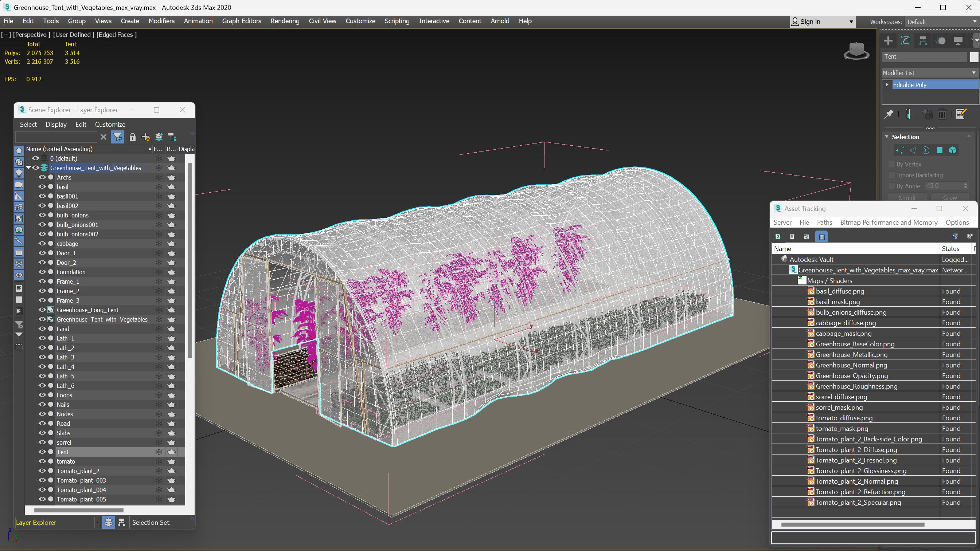The height and width of the screenshot is (551, 980).
Task: Enable the Ignore Backfacing checkbox in Selection
Action: pyautogui.click(x=893, y=175)
